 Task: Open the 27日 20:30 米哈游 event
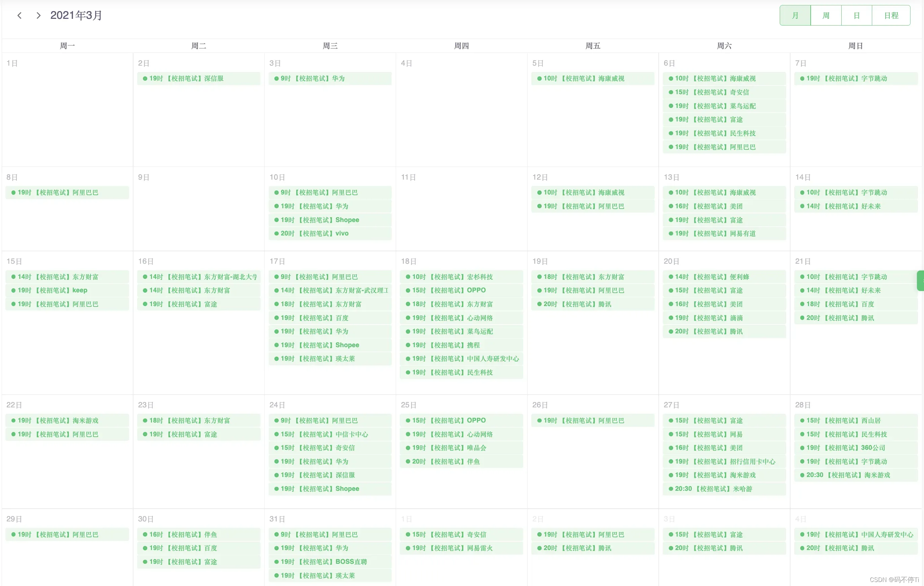pyautogui.click(x=724, y=489)
